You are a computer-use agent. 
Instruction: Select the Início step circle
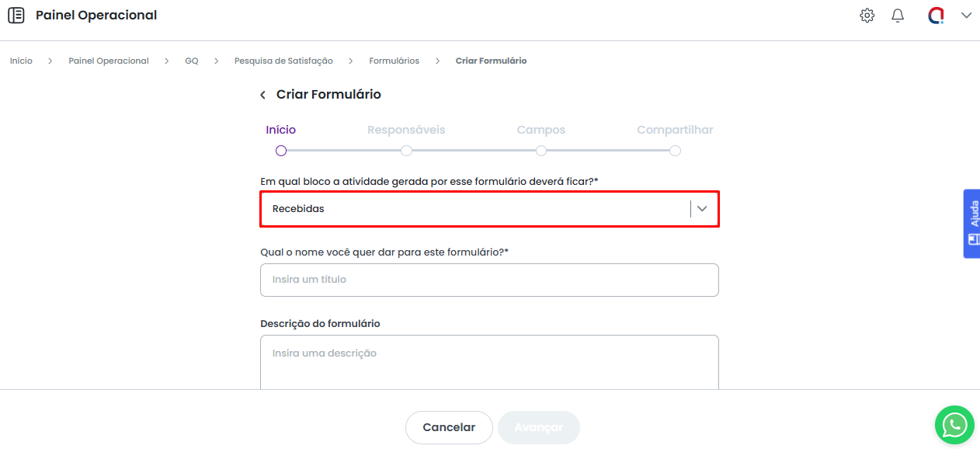[281, 151]
